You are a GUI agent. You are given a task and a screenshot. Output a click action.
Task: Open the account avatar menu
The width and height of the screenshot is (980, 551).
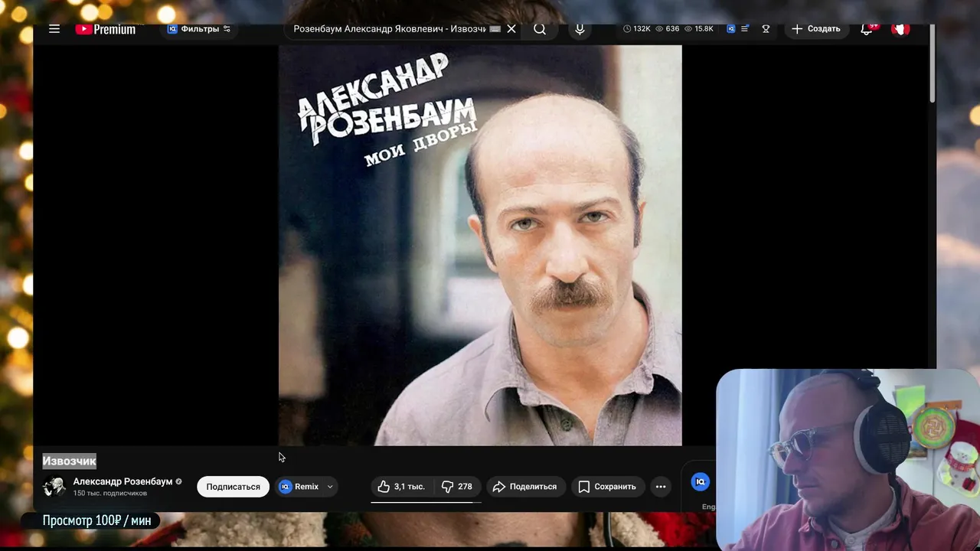[901, 29]
